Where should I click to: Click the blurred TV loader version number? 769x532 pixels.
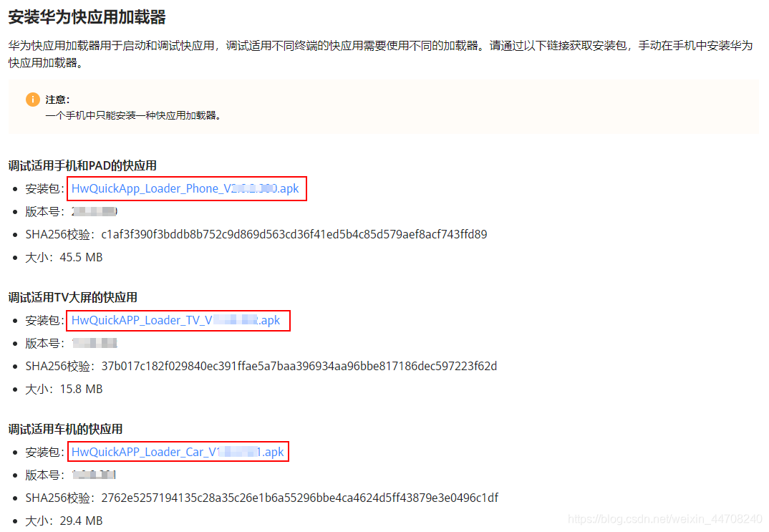point(95,343)
